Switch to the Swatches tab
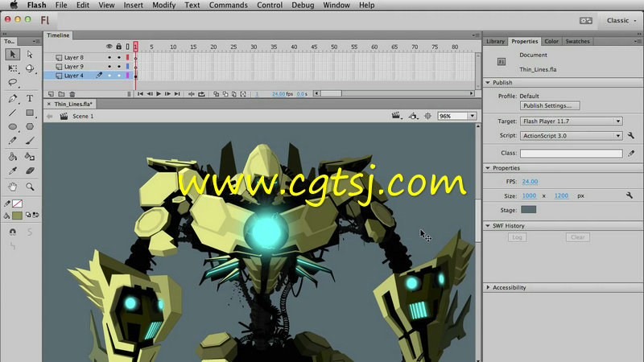The image size is (644, 362). 577,41
